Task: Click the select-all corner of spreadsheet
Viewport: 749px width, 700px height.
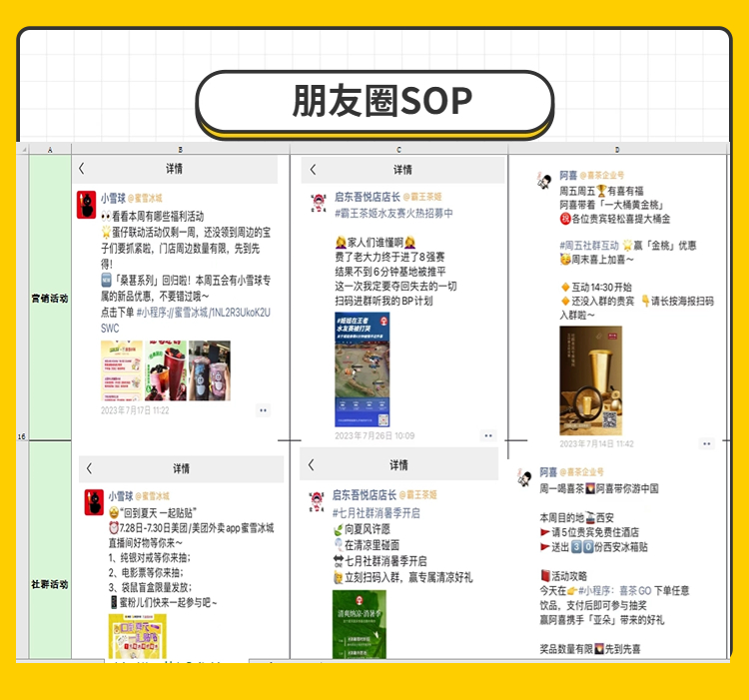Action: tap(22, 150)
